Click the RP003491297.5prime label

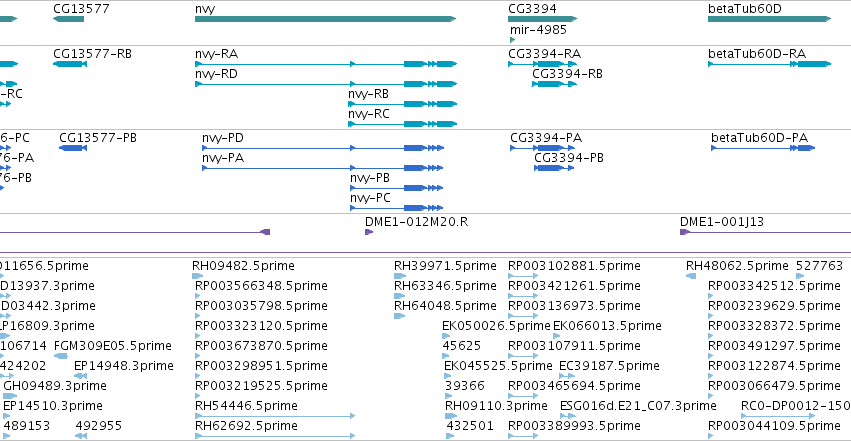point(774,346)
